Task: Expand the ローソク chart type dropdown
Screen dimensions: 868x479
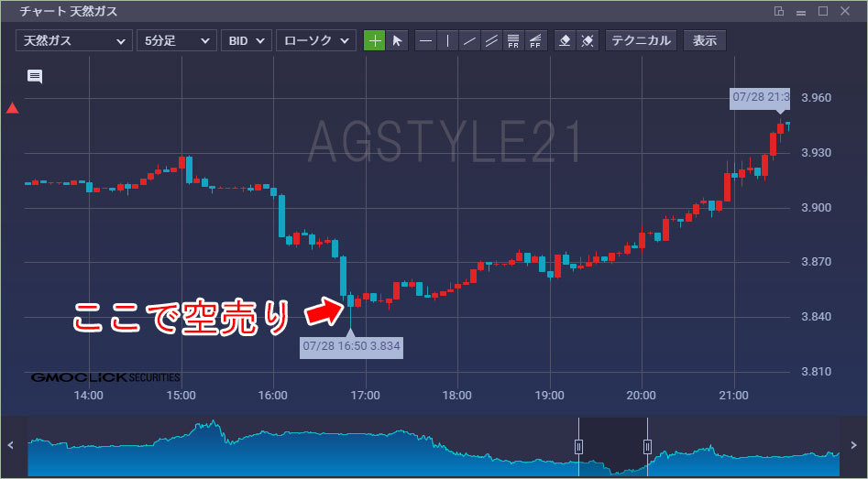Action: click(316, 40)
